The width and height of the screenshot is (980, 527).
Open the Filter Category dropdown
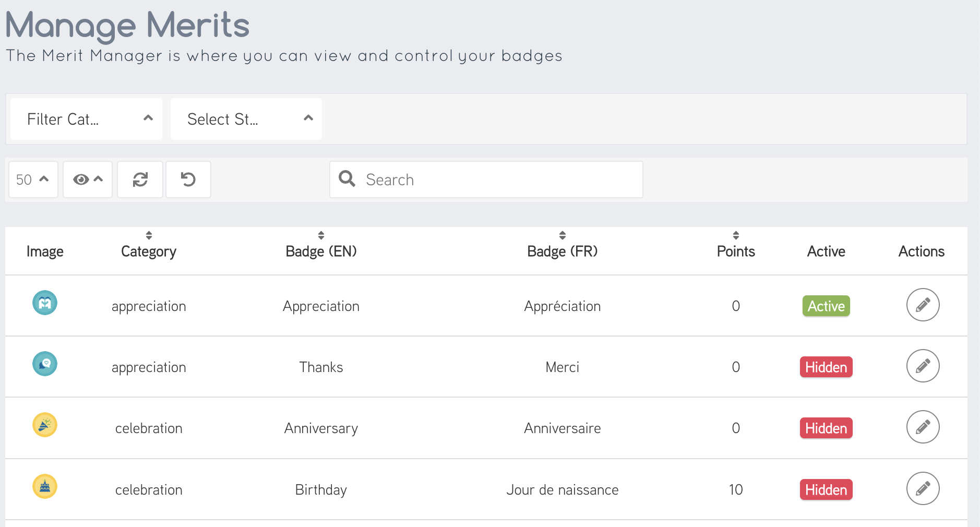[x=87, y=119]
